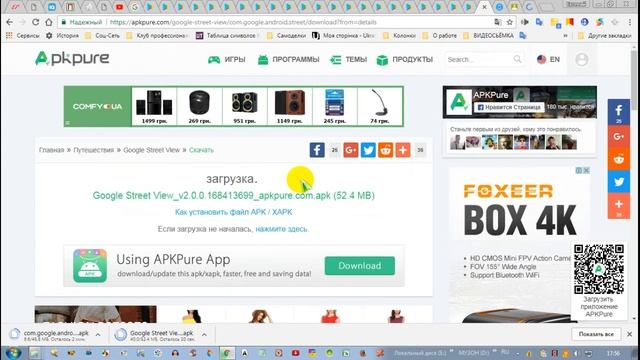Click the green Download button
The image size is (640, 360).
pyautogui.click(x=360, y=266)
